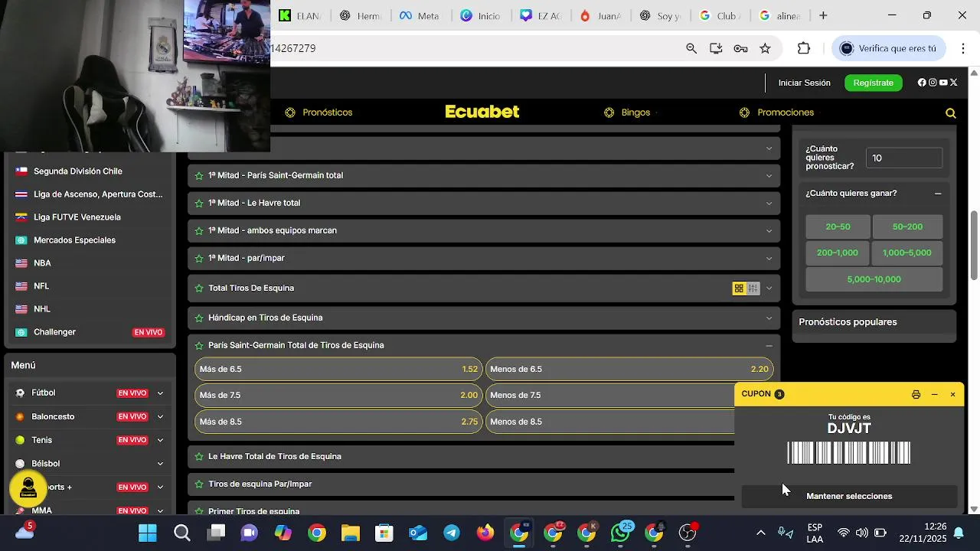This screenshot has height=551, width=980.
Task: Open the X social icon
Action: 954,83
